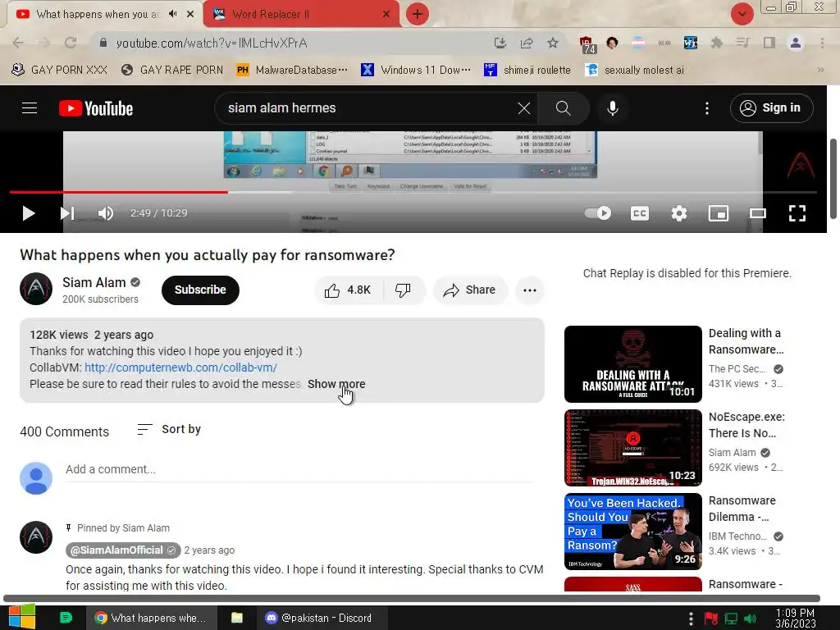Reload the page
This screenshot has width=840, height=630.
click(x=71, y=43)
